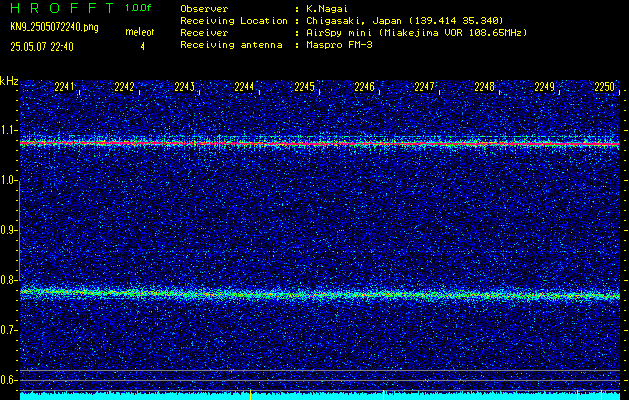Click time marker 2248
Viewport: 629px width, 400px height.
485,87
